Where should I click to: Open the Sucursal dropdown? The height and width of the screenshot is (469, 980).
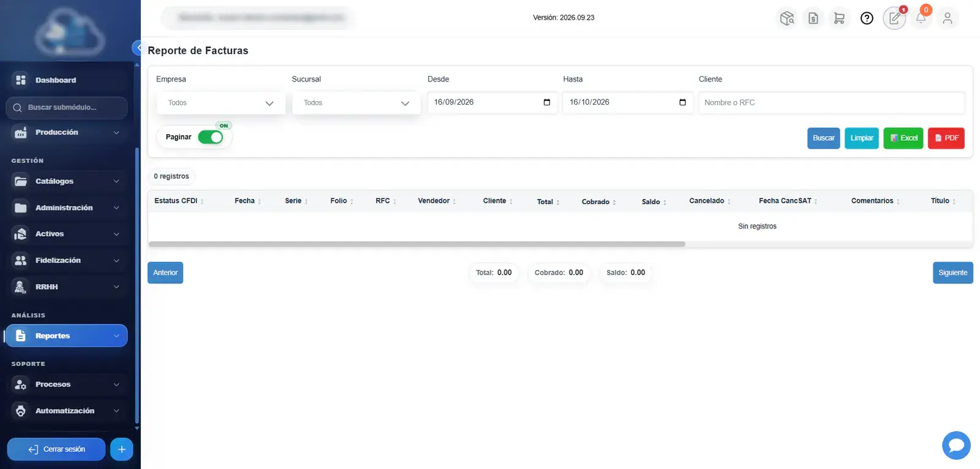(356, 103)
